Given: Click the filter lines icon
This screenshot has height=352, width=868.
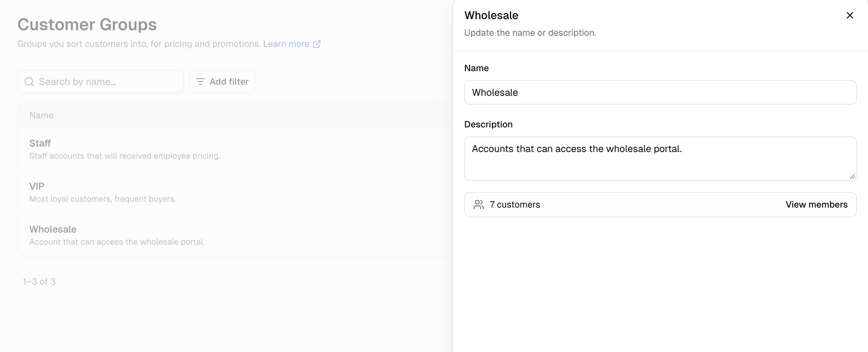Looking at the screenshot, I should click(201, 82).
